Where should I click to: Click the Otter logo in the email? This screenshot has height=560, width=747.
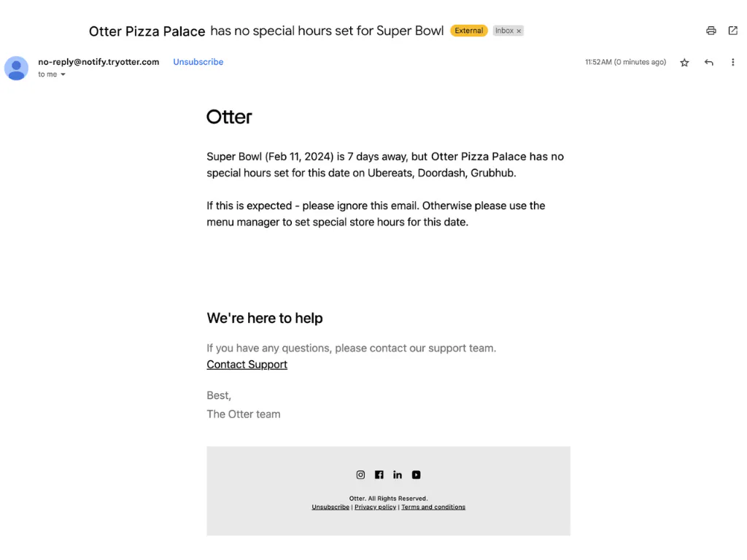coord(229,117)
